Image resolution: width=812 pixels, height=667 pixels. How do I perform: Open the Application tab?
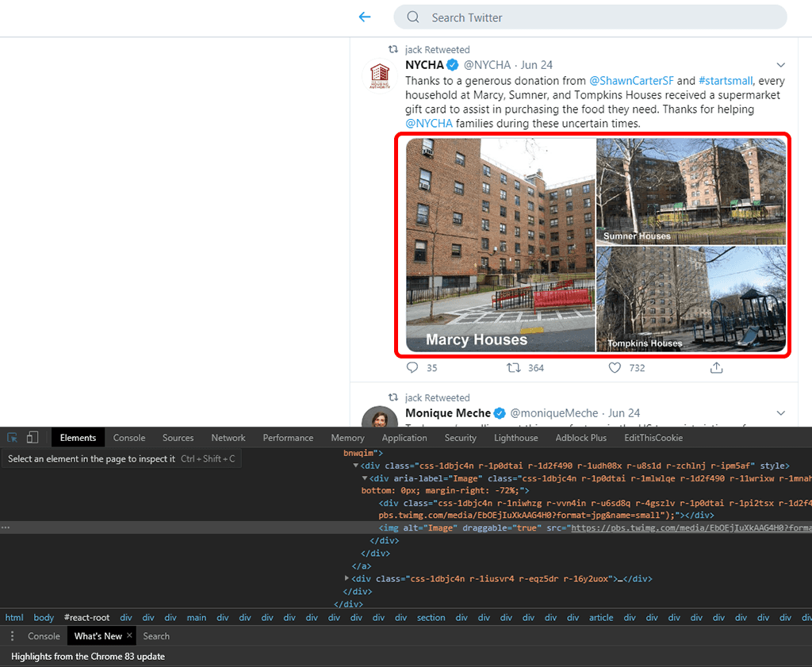[404, 438]
